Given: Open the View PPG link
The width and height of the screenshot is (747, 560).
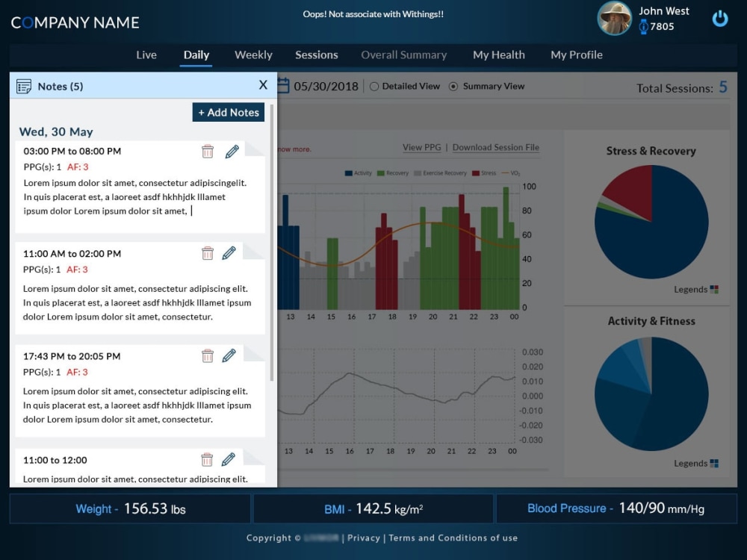Looking at the screenshot, I should tap(421, 147).
